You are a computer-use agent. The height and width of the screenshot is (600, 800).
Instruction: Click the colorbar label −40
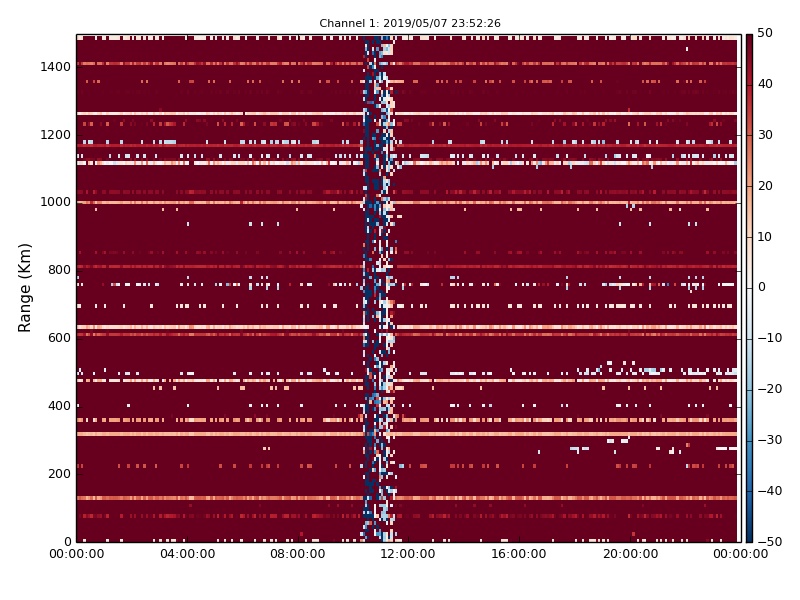tap(769, 491)
